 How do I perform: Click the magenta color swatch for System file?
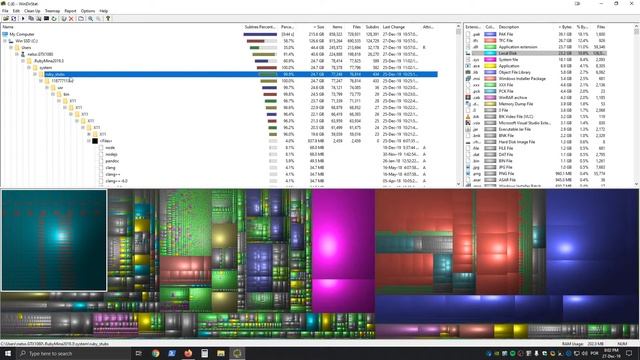point(490,60)
